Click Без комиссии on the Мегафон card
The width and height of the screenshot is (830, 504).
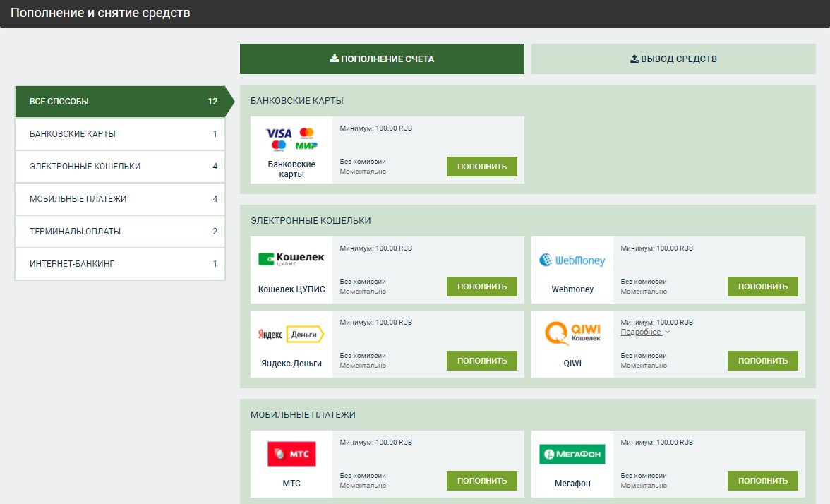point(644,476)
